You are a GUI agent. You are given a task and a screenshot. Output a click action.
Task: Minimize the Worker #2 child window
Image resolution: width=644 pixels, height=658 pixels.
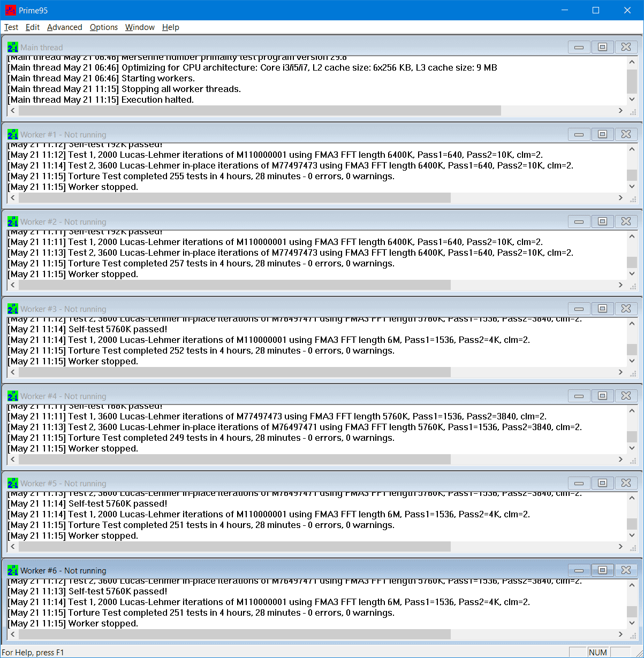pos(579,221)
